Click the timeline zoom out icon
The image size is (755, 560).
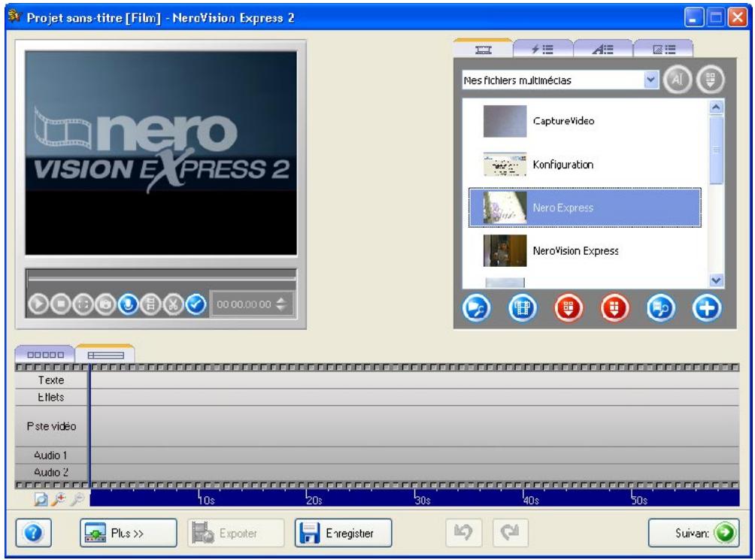(77, 499)
